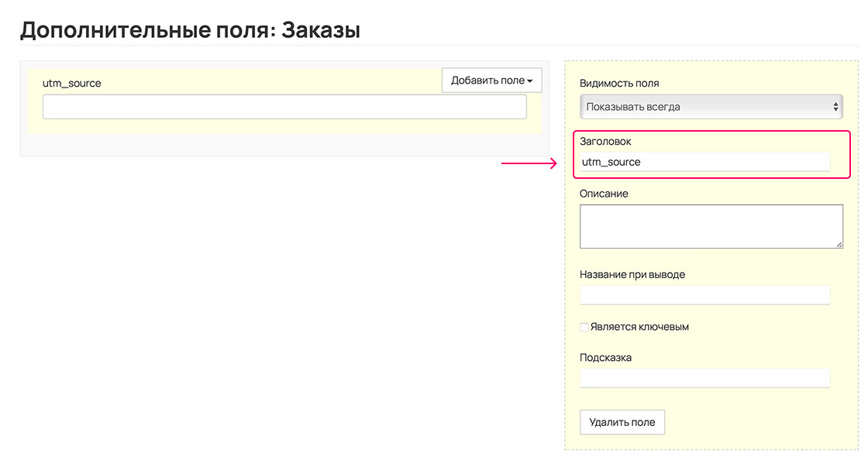Viewport: 868px width, 460px height.
Task: Click the "Подсказка" label text
Action: (x=605, y=358)
